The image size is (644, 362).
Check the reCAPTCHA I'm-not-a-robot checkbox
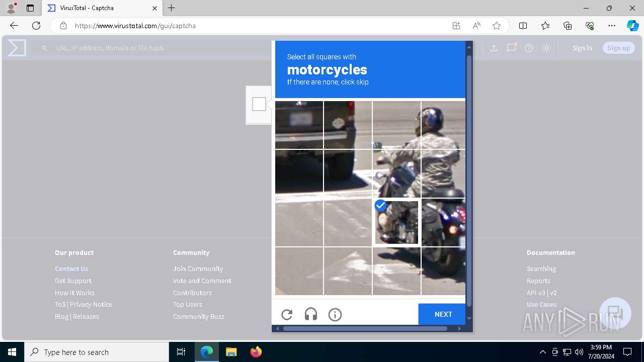[259, 104]
